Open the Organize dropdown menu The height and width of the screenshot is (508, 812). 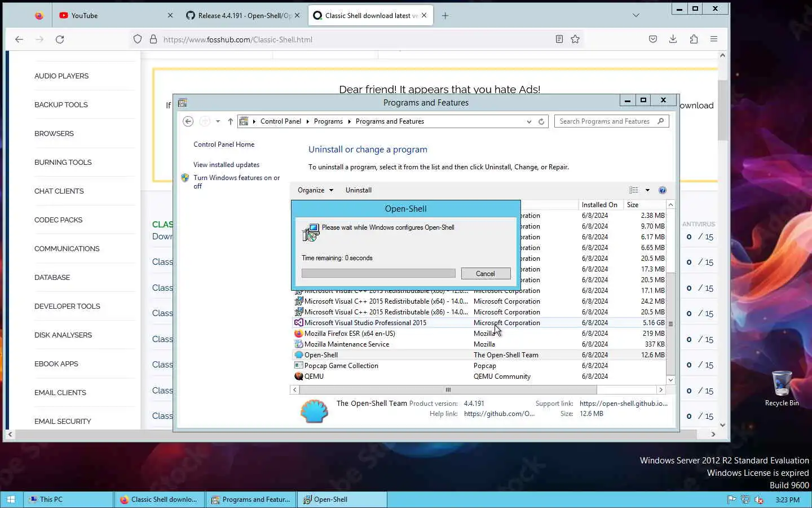(315, 190)
